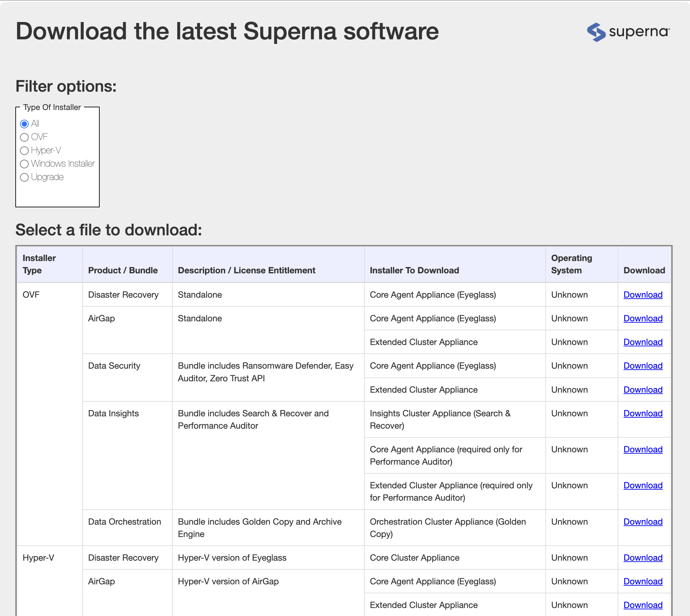
Task: Select the All installer filter
Action: pos(24,124)
